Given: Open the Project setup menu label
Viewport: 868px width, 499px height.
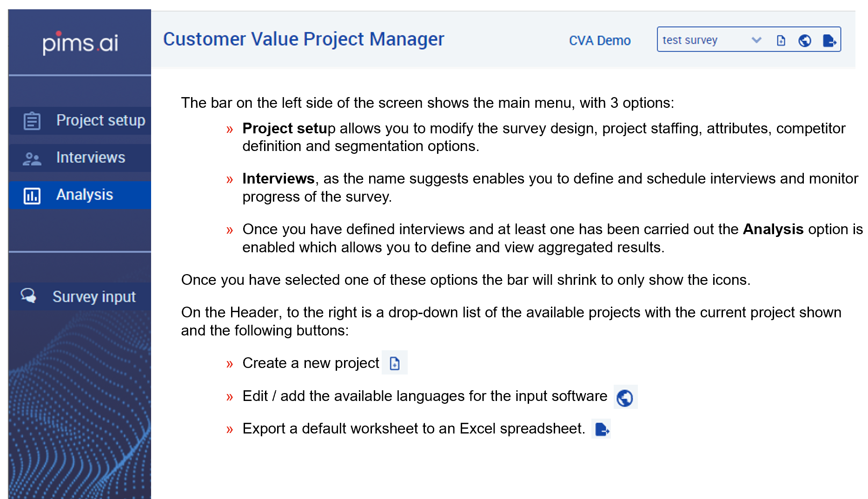Looking at the screenshot, I should tap(100, 120).
